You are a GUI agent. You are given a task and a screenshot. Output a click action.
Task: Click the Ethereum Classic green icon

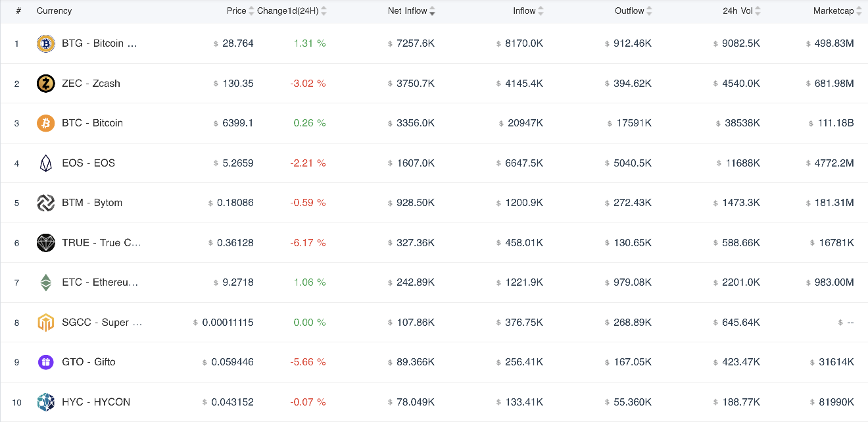pos(45,282)
